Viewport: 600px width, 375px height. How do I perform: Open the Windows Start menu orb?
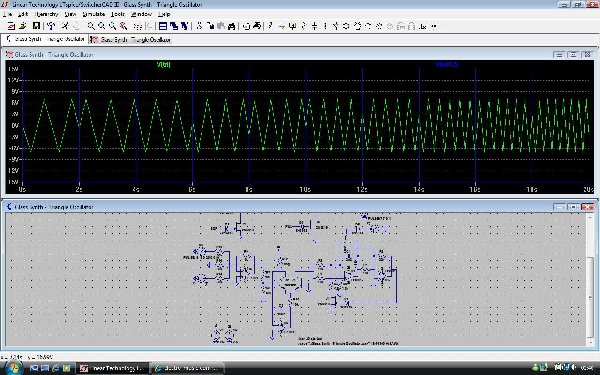coord(13,368)
